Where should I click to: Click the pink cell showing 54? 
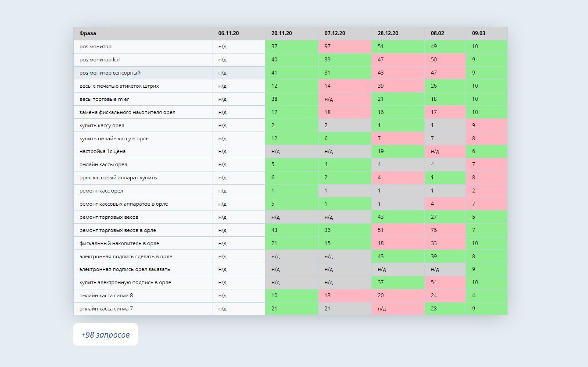445,282
